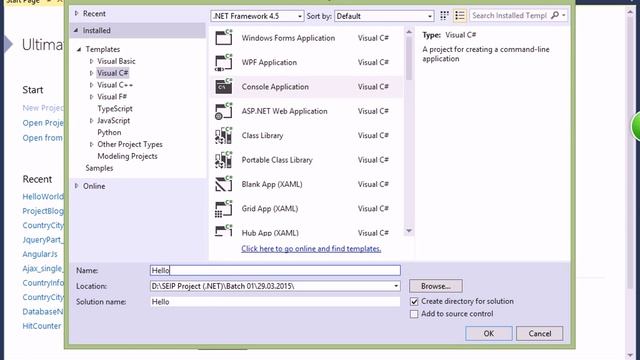The width and height of the screenshot is (640, 360).
Task: Expand the Visual C# node arrow
Action: tap(91, 73)
